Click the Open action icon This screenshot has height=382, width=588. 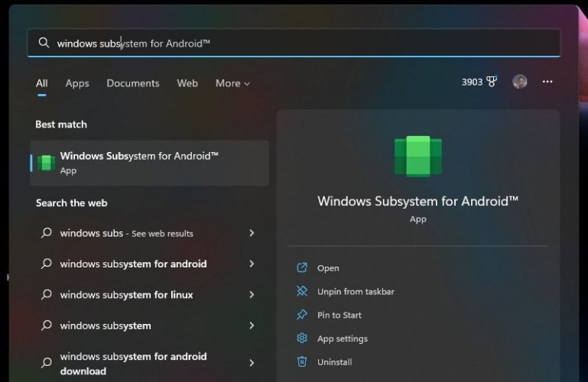[x=302, y=267]
